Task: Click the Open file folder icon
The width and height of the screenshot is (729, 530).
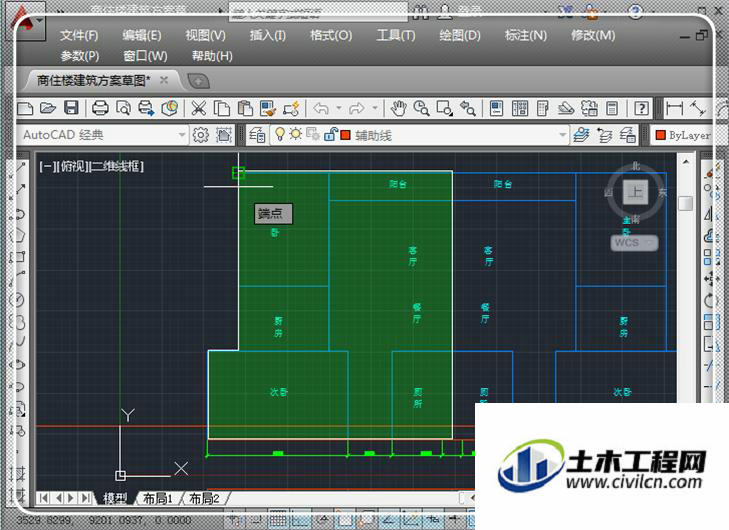Action: click(x=47, y=109)
